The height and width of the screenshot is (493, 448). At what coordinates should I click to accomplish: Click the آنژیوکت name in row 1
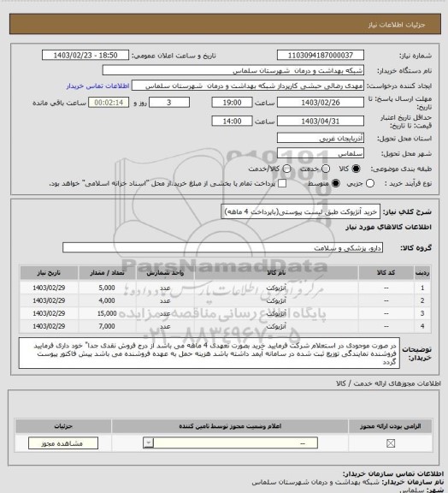276,288
